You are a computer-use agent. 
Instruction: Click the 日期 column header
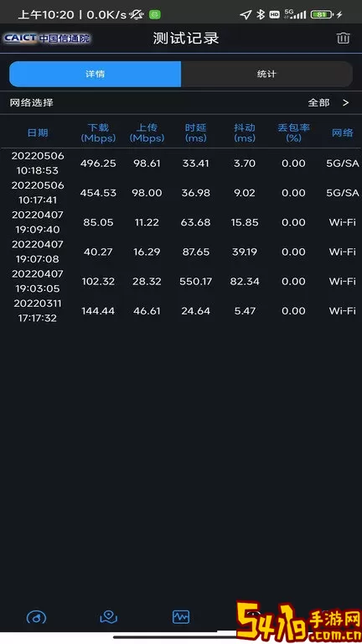[38, 132]
